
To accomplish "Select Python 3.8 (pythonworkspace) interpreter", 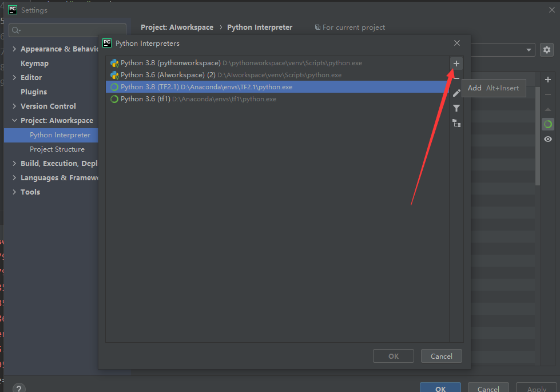I will [x=277, y=63].
